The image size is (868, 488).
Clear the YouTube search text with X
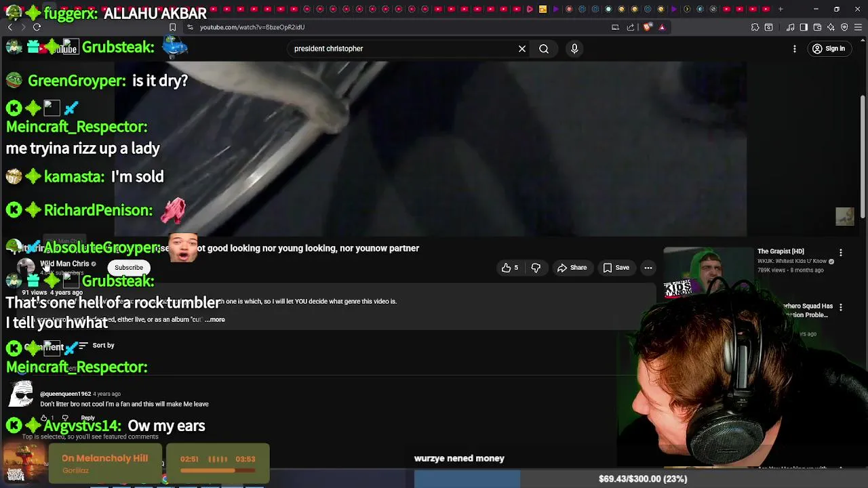click(x=522, y=49)
